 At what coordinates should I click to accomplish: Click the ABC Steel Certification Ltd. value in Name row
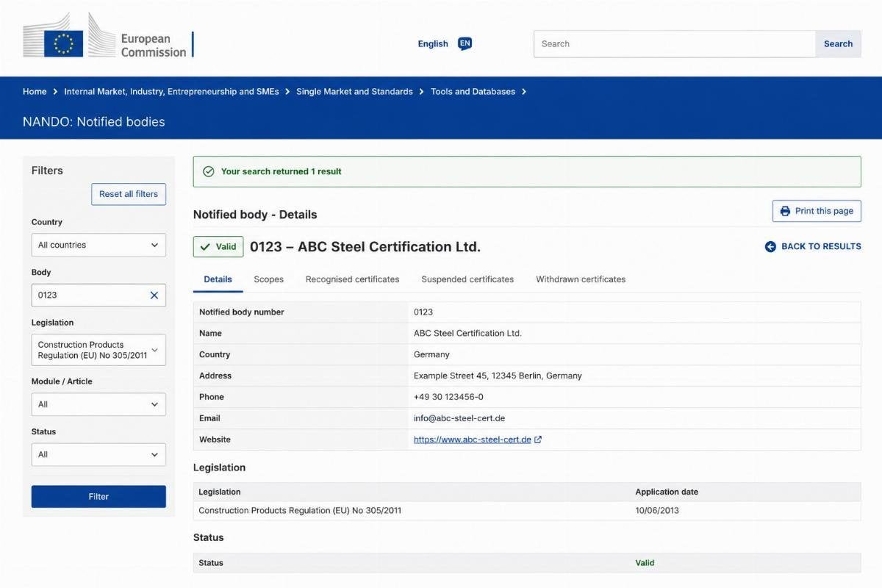(x=467, y=333)
